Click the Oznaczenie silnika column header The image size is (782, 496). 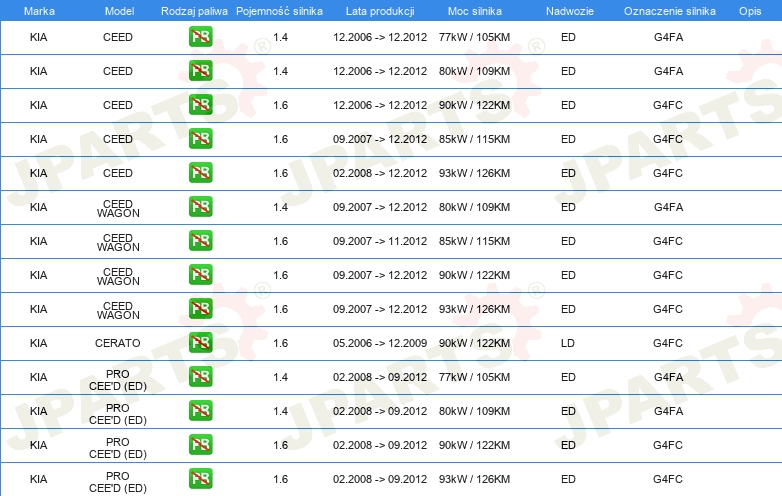(668, 9)
